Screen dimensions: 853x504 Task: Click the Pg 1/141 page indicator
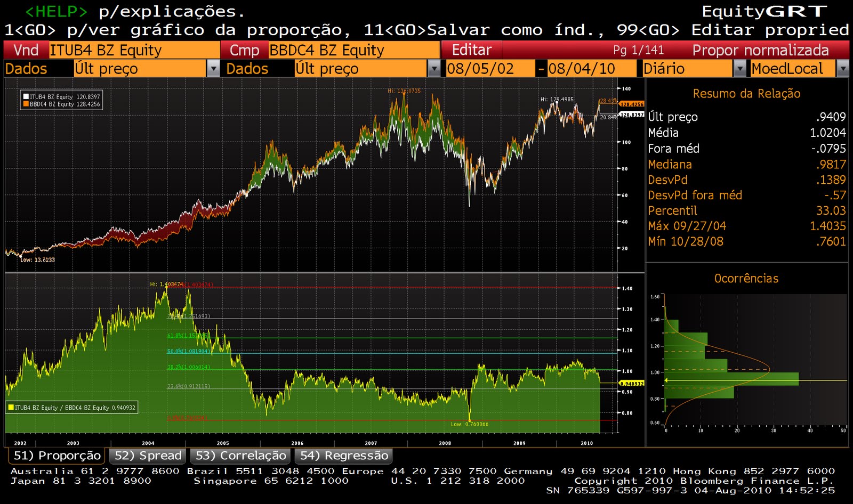tap(638, 50)
